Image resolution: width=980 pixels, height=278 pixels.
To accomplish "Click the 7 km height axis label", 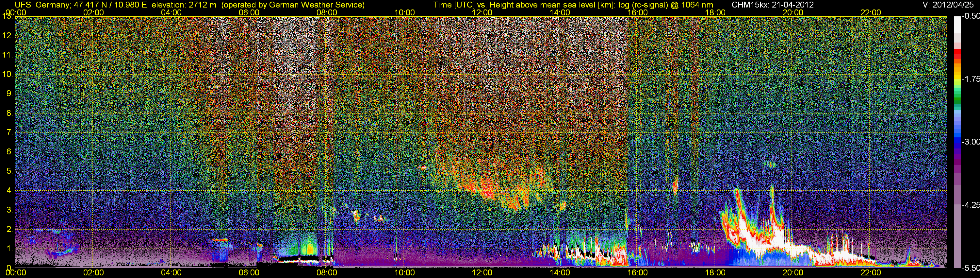I will coord(10,132).
